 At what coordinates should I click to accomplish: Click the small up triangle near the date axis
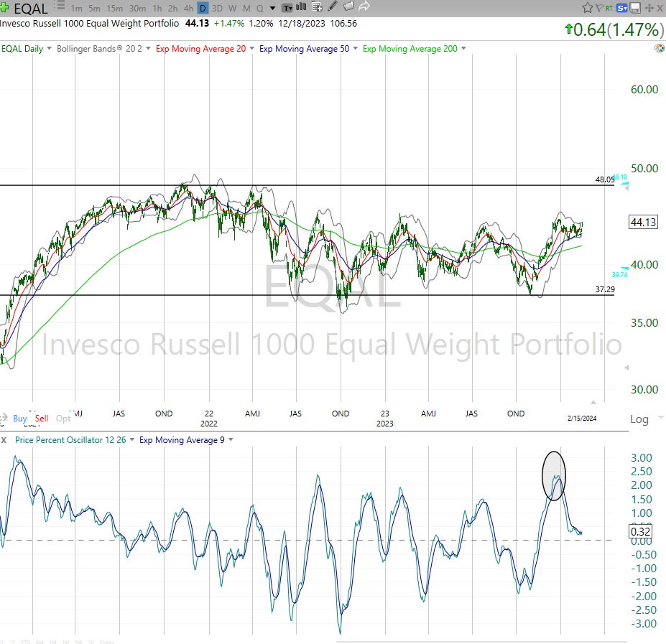[593, 401]
